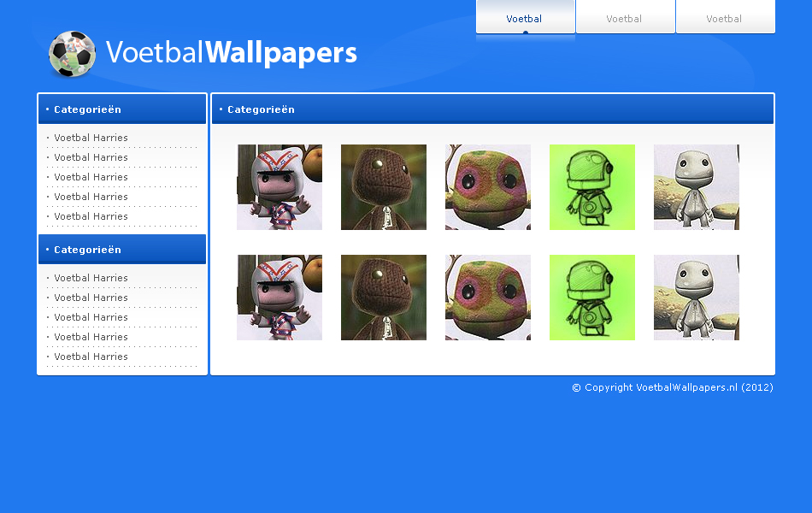Open top-row stars-and-stripes helmet Sackboy thumbnail
The image size is (812, 513).
tap(279, 187)
